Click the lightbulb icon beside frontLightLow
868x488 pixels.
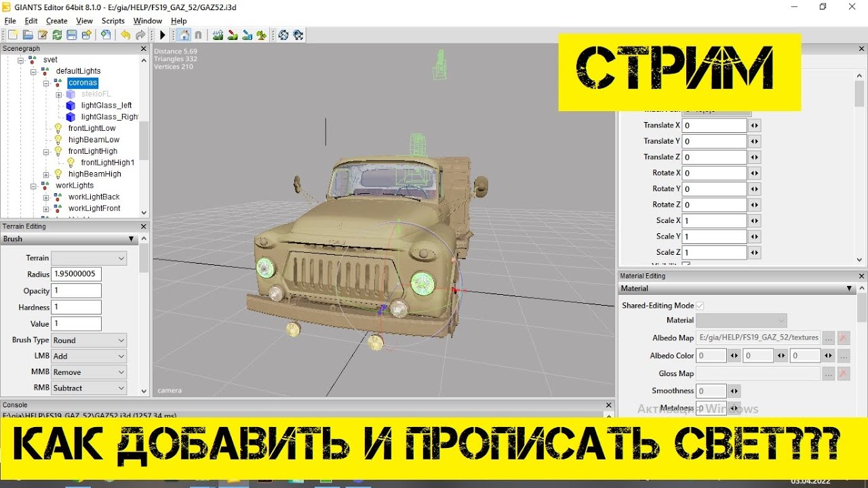tap(58, 128)
